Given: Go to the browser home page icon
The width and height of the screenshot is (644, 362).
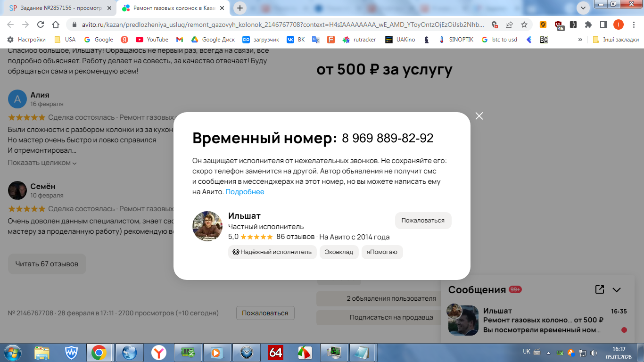Looking at the screenshot, I should 56,25.
